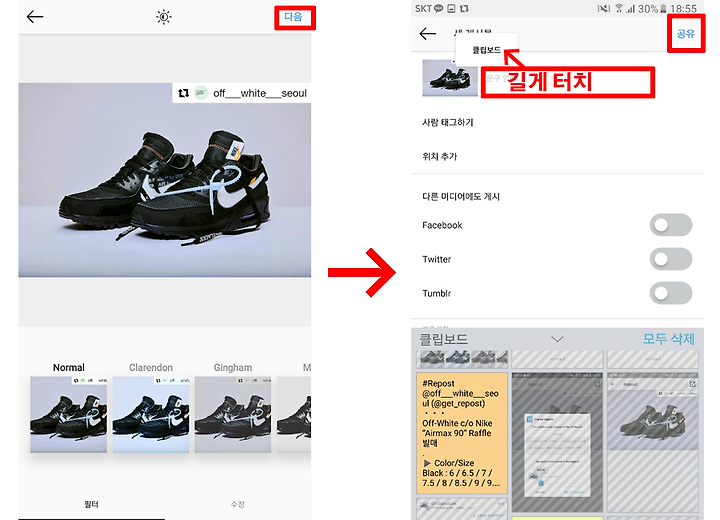This screenshot has width=720, height=520.
Task: Tap the muted sound icon in status bar
Action: point(603,8)
